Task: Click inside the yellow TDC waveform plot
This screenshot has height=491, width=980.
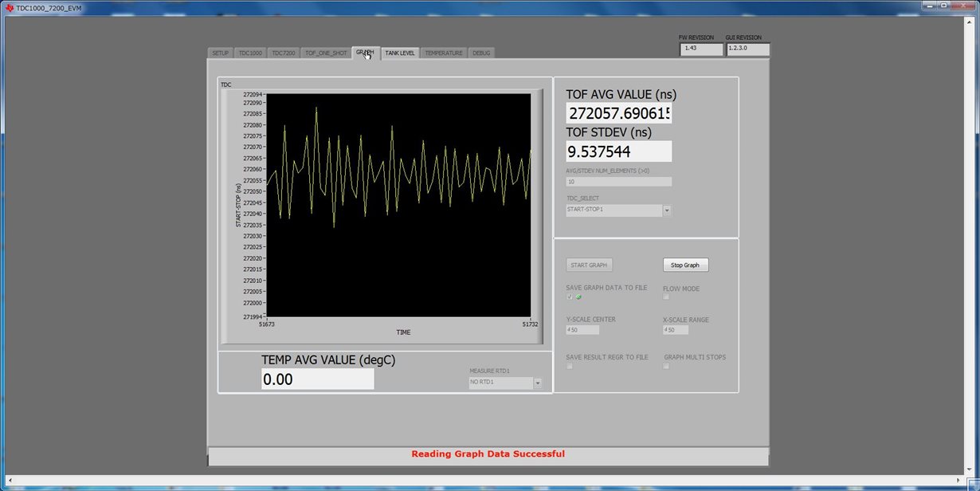Action: click(398, 205)
